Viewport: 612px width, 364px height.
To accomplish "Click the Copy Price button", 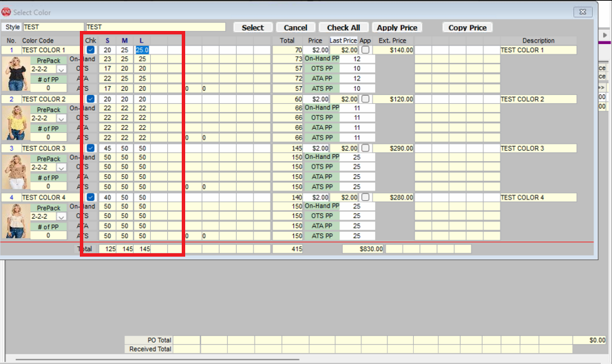I will tap(467, 28).
